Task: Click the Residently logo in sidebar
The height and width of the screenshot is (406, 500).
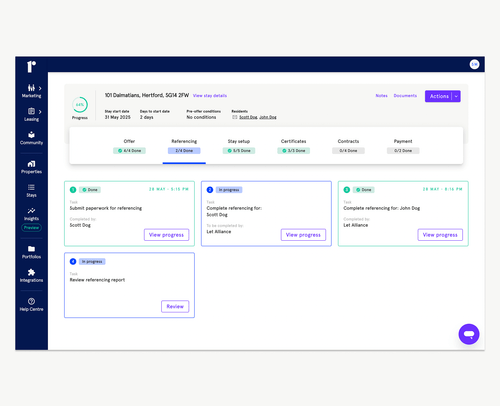Action: click(x=31, y=66)
